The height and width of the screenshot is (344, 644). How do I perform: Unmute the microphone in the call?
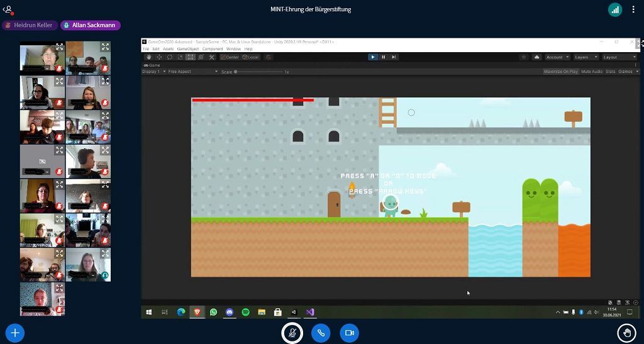point(292,333)
